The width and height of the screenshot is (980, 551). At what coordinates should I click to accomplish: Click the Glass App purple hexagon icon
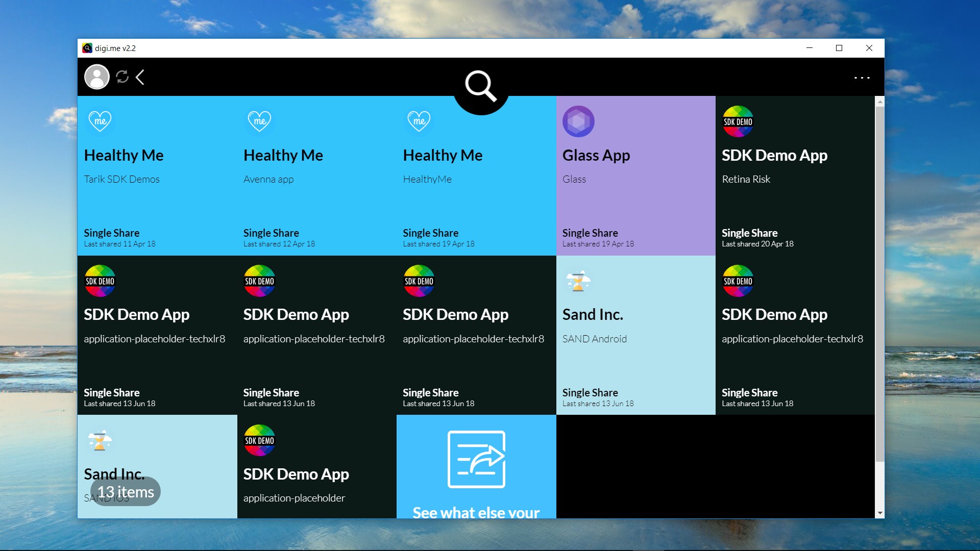tap(578, 121)
